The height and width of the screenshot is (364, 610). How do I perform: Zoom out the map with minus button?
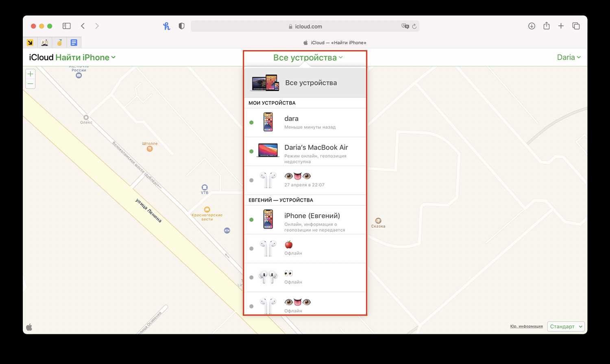tap(30, 84)
